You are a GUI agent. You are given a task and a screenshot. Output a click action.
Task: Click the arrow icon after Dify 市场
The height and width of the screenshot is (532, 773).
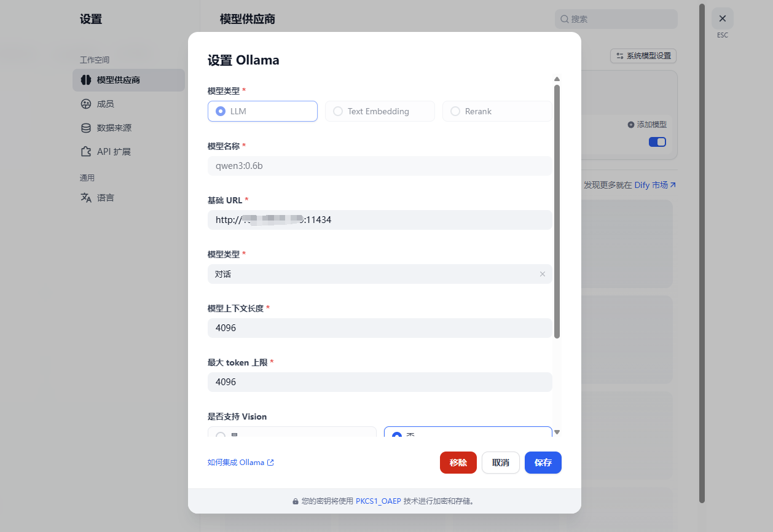point(673,185)
